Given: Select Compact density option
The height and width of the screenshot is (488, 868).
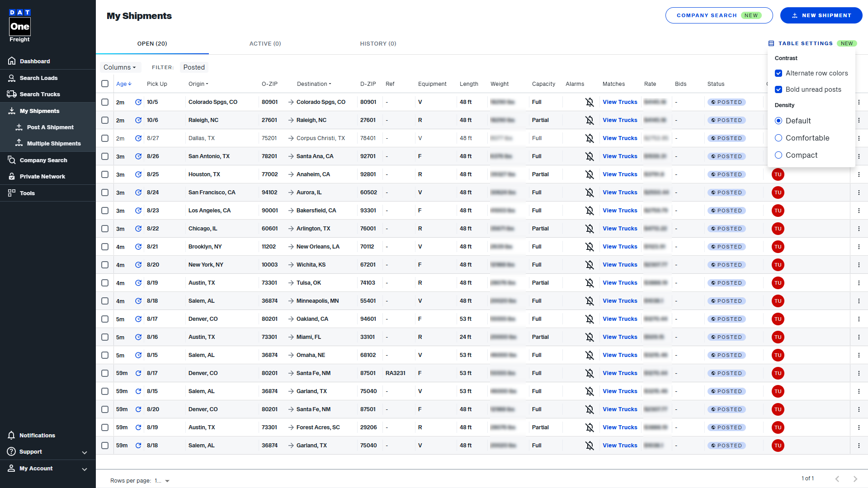Looking at the screenshot, I should 778,155.
